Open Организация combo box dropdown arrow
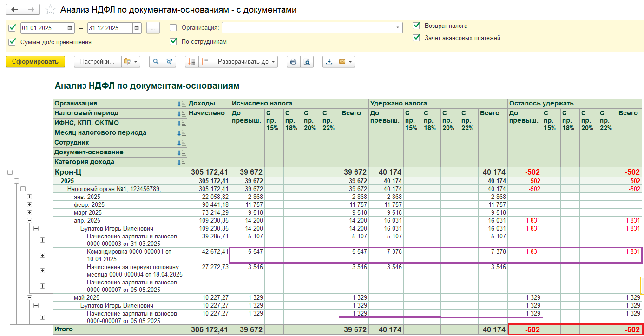The image size is (644, 336). click(x=398, y=28)
